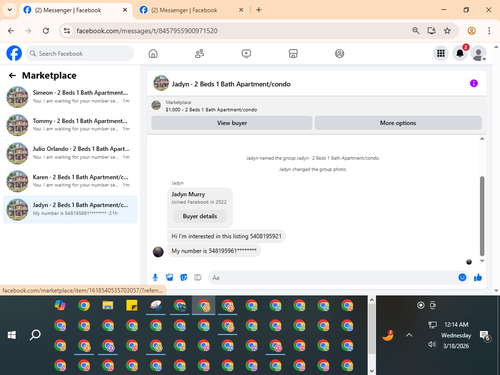Viewport: 500px width, 375px height.
Task: Open Copilot from the taskbar
Action: point(60,305)
